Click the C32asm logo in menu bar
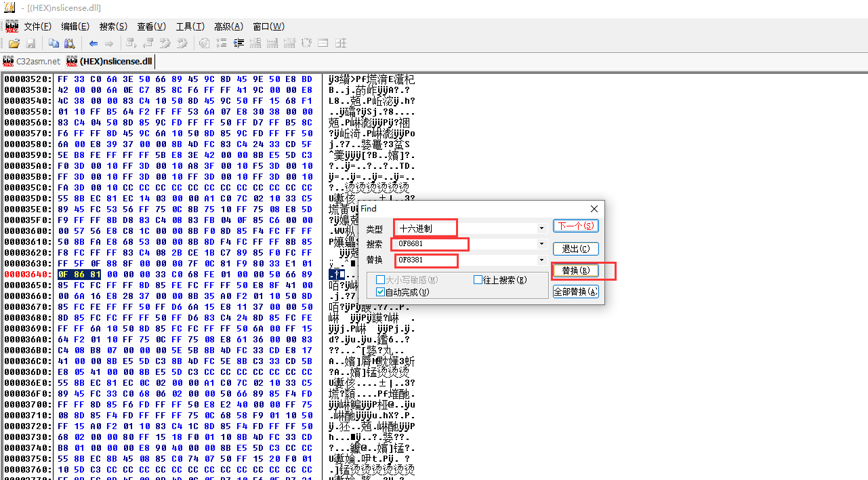Viewport: 868px width, 480px height. click(x=12, y=26)
